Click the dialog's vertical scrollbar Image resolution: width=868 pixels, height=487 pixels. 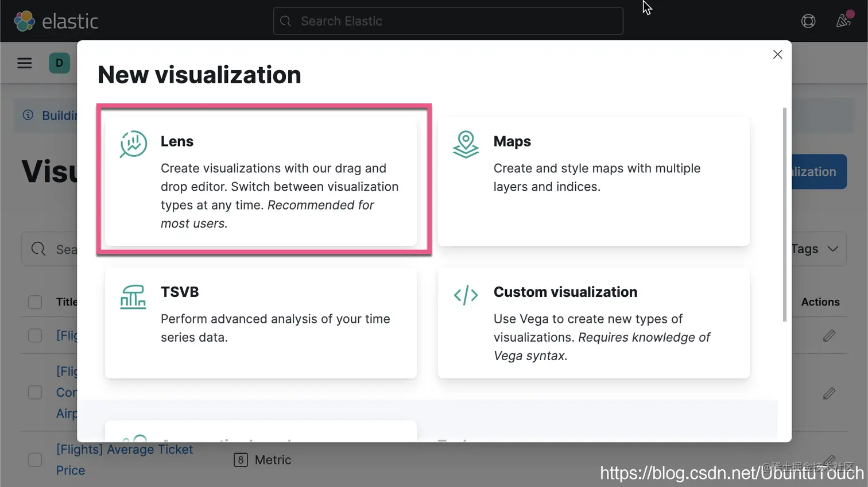pos(785,215)
